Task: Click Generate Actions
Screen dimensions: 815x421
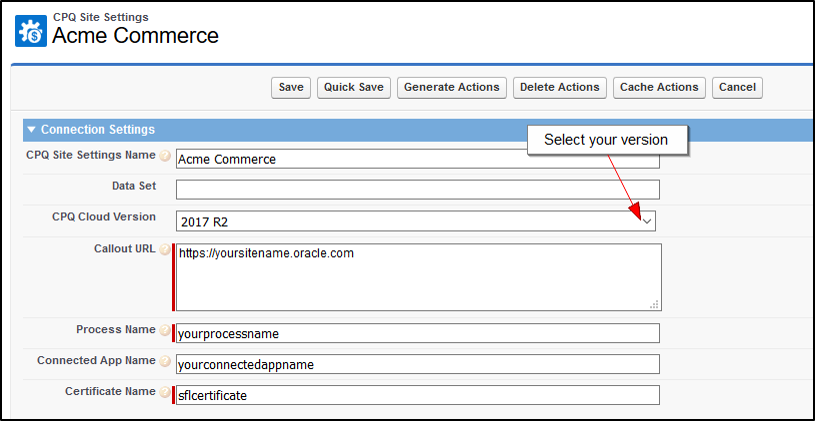Action: point(452,88)
